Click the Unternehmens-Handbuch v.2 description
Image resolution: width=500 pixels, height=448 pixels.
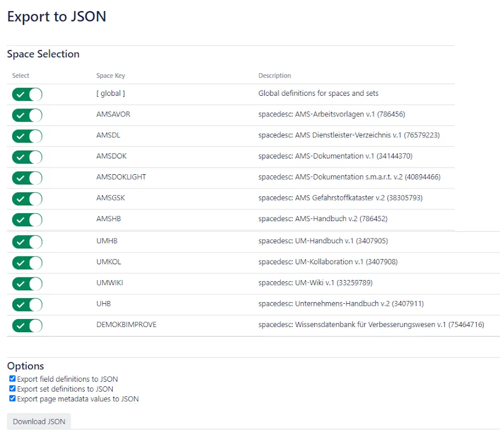tap(341, 304)
